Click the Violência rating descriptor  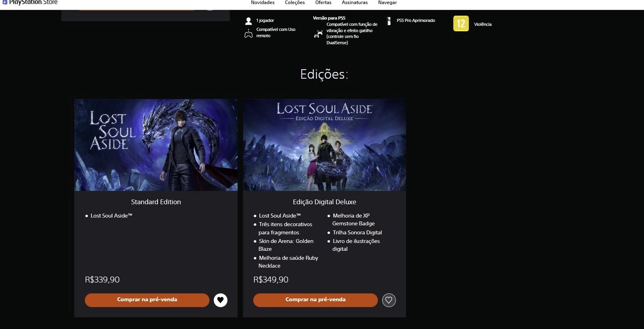pyautogui.click(x=483, y=24)
